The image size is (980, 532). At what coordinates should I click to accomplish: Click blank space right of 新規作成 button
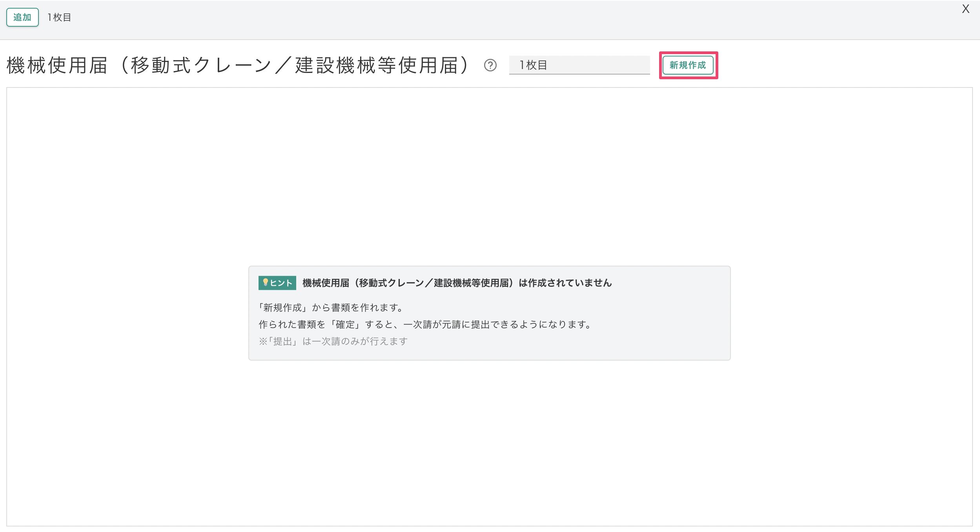(x=843, y=65)
